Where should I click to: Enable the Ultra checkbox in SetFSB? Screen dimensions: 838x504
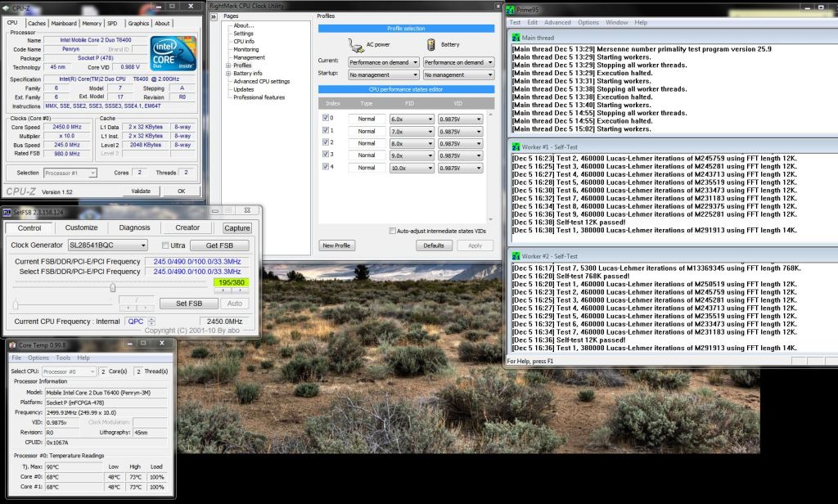165,245
